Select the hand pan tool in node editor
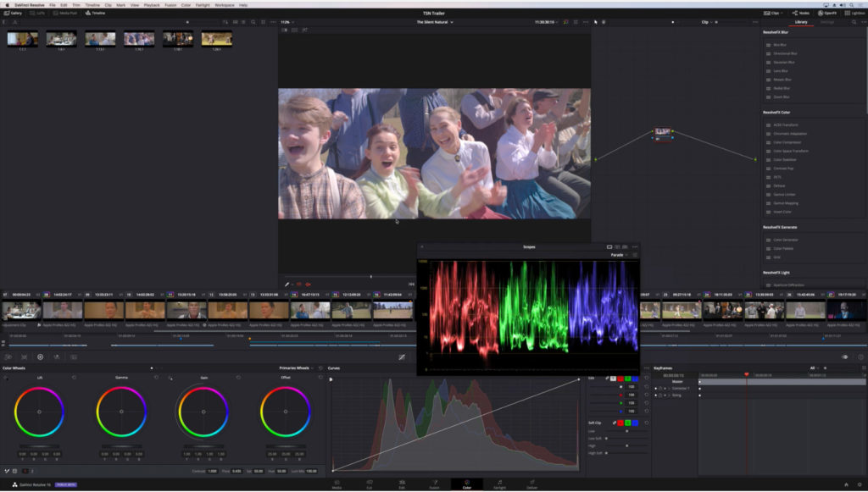Image resolution: width=868 pixels, height=492 pixels. (x=604, y=22)
